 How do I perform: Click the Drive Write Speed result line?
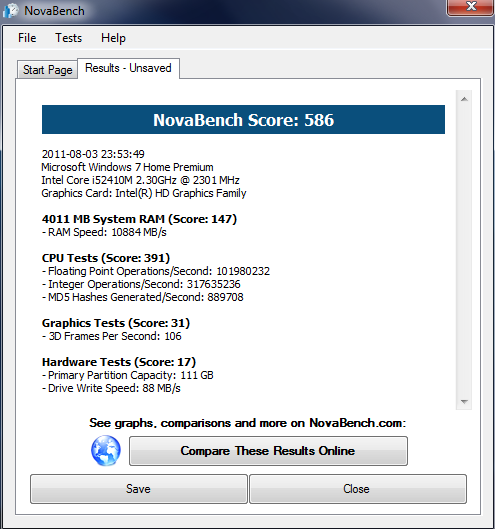111,388
